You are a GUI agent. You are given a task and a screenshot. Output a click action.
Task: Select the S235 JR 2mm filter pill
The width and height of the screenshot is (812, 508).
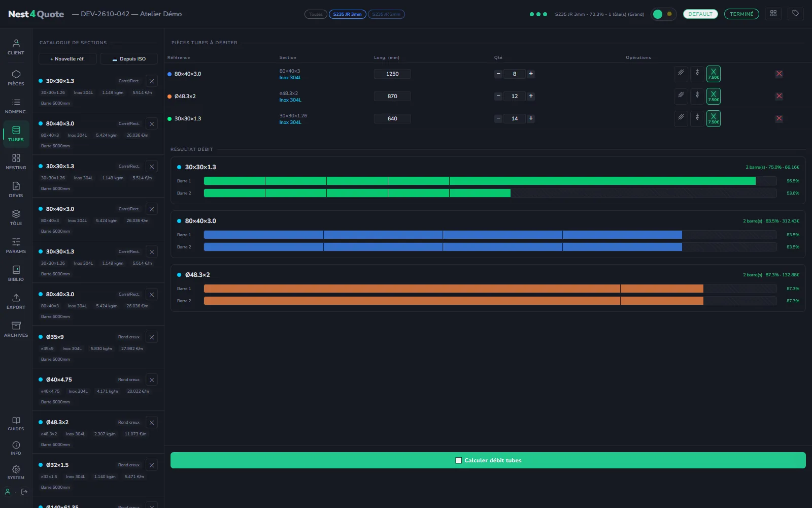tap(386, 14)
